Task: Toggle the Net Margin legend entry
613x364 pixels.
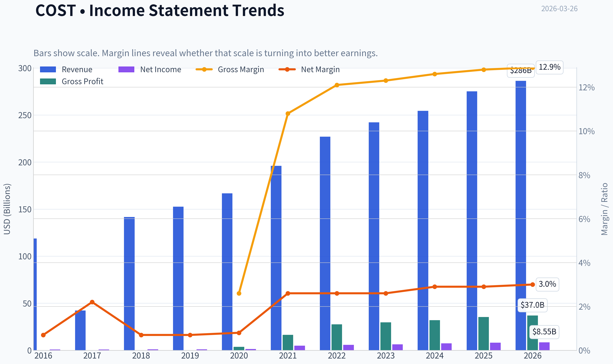Action: (309, 70)
